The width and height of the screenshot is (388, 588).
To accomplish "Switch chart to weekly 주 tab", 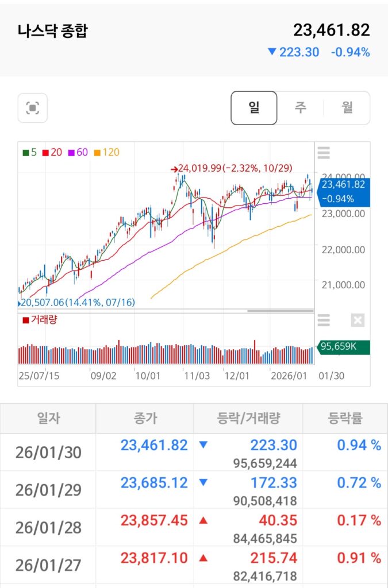I will [x=300, y=108].
